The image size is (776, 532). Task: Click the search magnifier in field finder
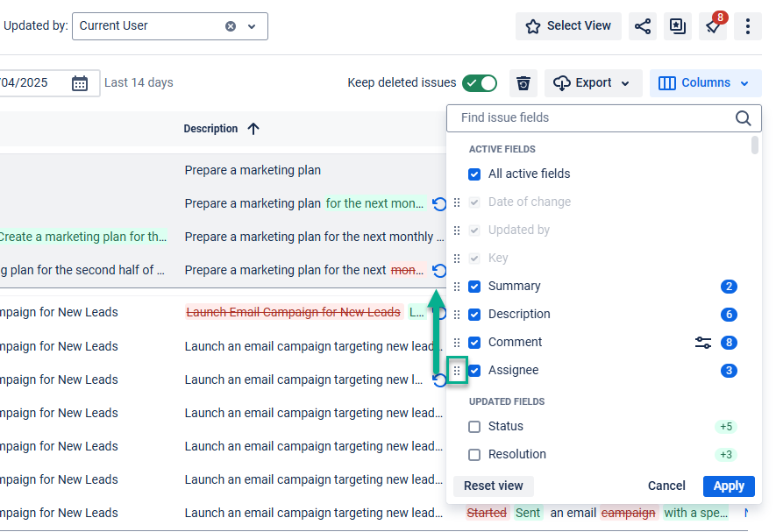pos(743,118)
